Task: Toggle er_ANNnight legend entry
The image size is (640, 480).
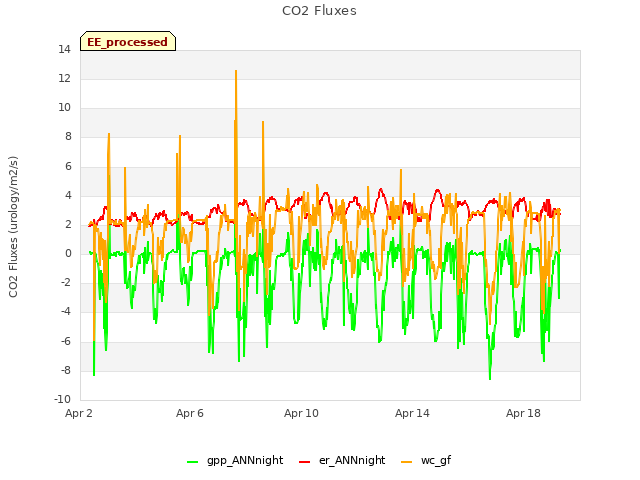Action: tap(342, 460)
